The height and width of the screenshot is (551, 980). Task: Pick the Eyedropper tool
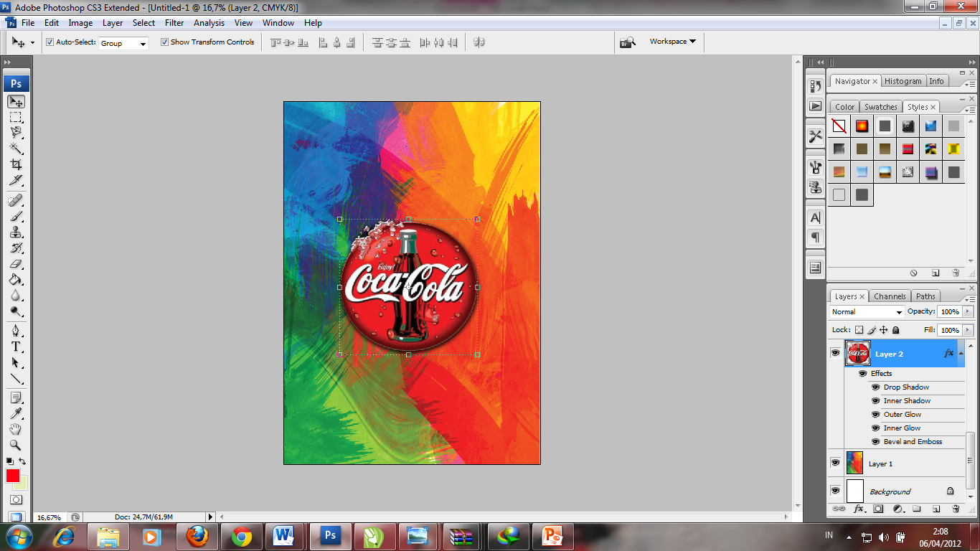pos(16,413)
